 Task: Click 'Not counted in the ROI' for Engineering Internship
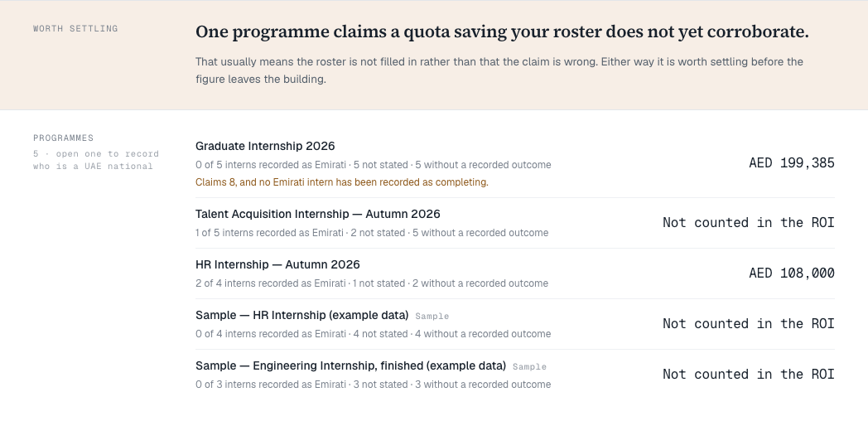pos(749,375)
